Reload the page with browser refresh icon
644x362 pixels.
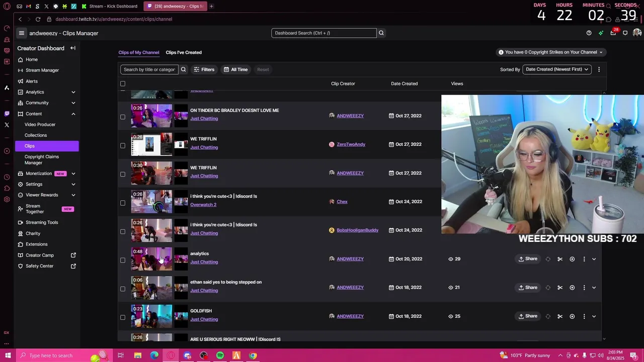tap(38, 19)
